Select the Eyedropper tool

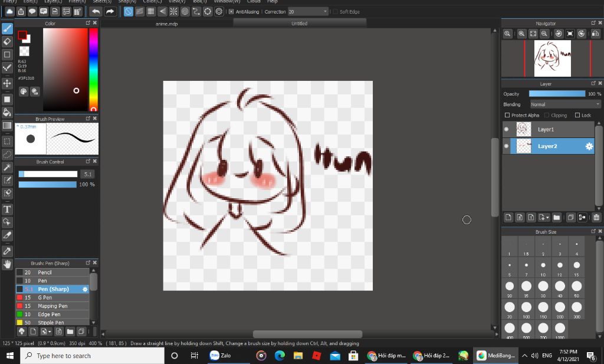(7, 251)
